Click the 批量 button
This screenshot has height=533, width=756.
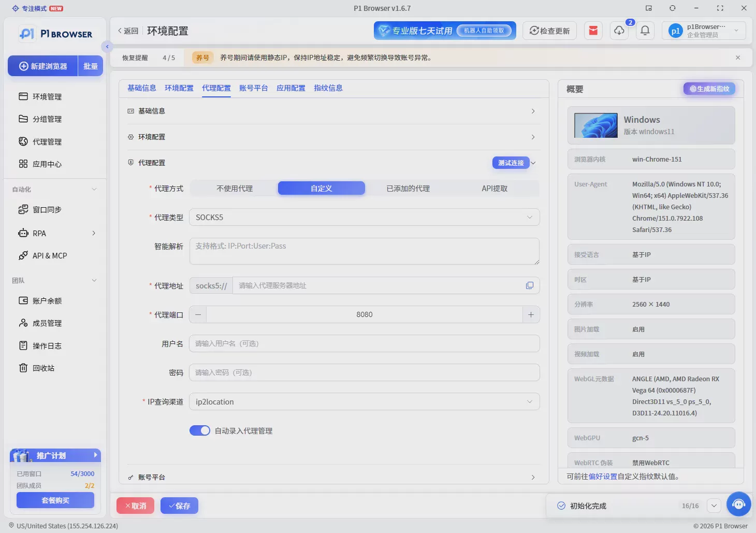click(91, 66)
